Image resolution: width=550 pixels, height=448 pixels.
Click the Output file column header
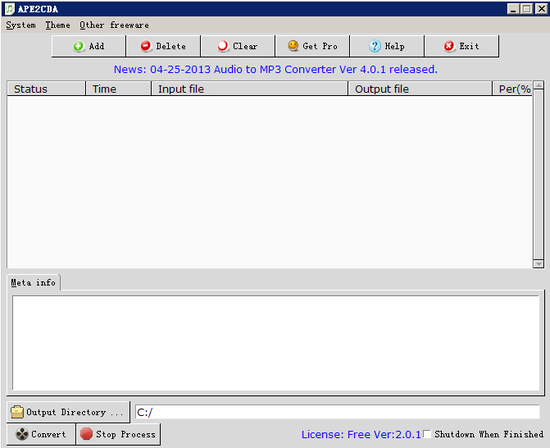(420, 89)
